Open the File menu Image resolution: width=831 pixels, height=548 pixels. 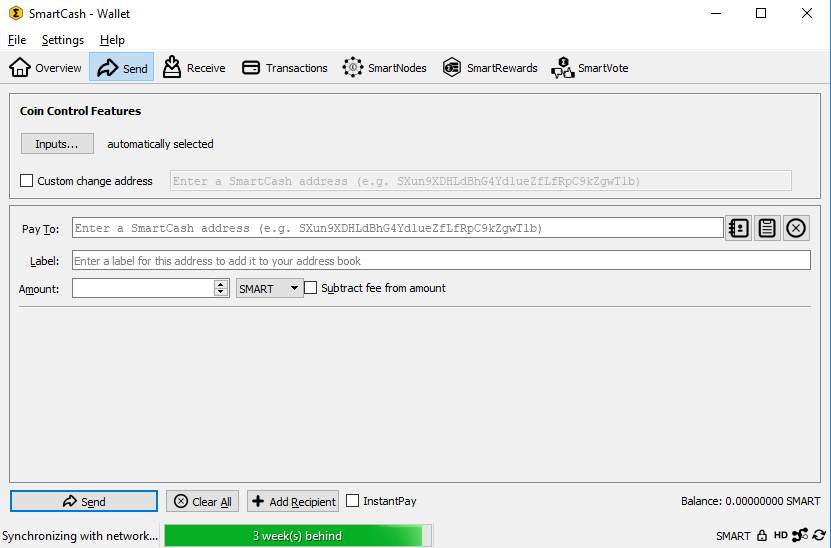[17, 40]
